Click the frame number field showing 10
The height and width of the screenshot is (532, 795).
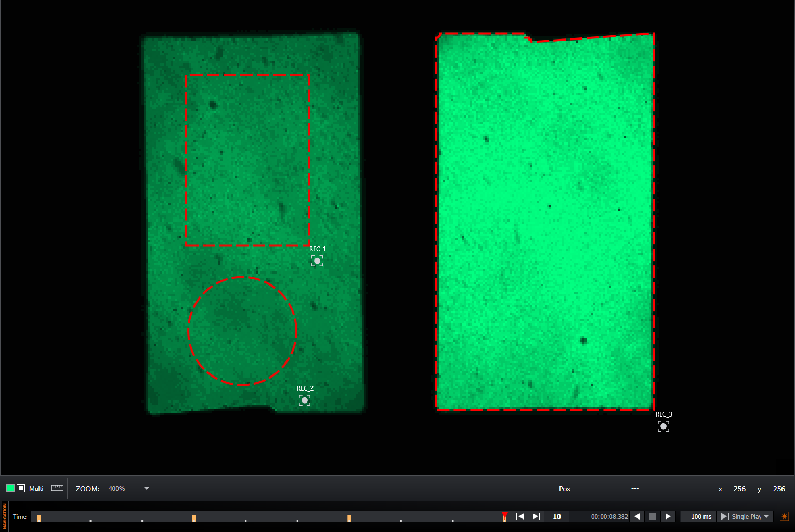[557, 516]
